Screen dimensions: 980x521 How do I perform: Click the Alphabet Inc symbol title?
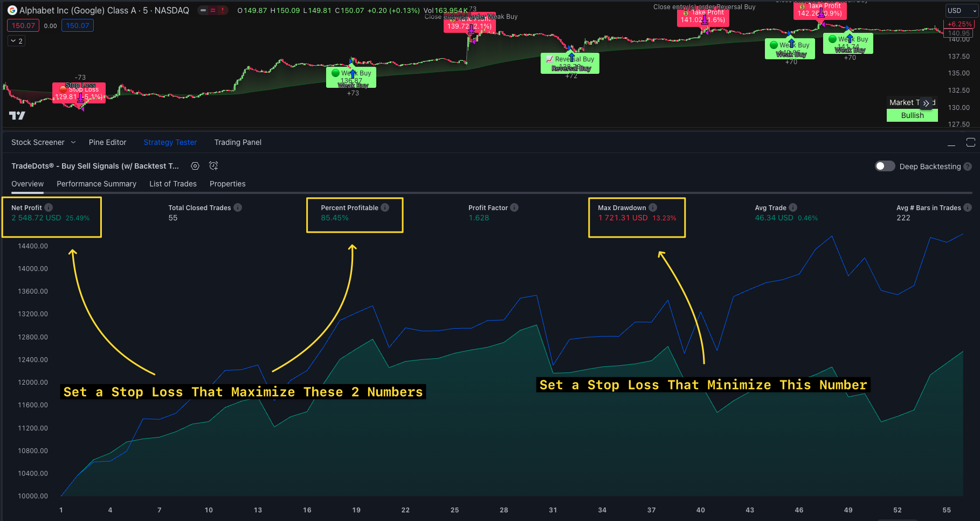click(104, 10)
